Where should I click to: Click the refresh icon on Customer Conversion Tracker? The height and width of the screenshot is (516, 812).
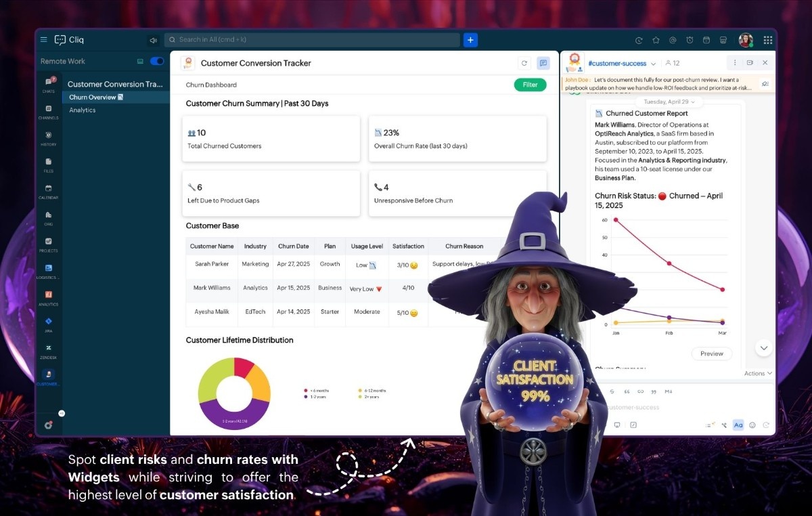524,62
